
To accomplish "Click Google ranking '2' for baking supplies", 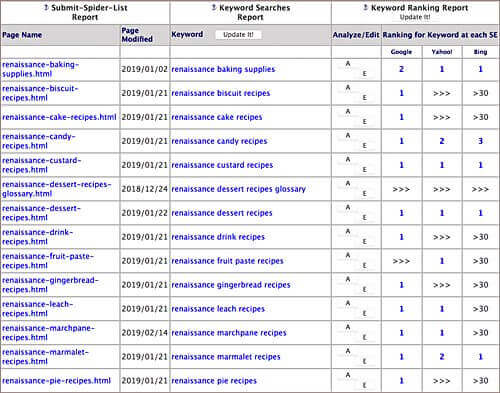I will (402, 69).
